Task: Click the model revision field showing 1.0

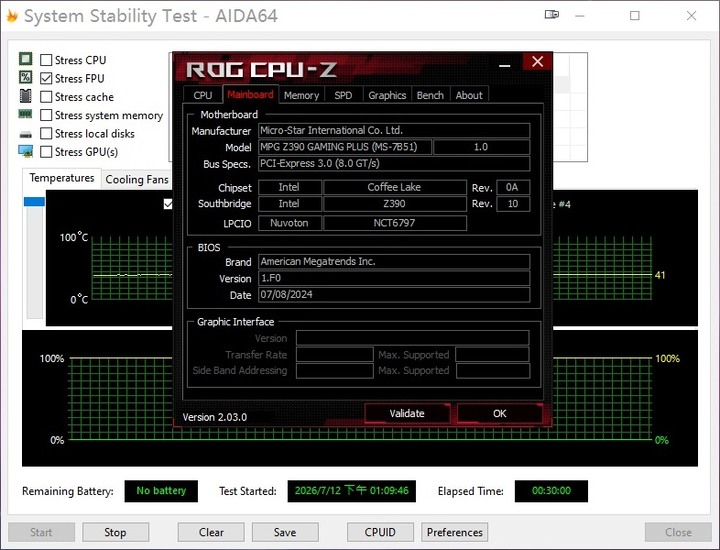Action: click(x=481, y=147)
